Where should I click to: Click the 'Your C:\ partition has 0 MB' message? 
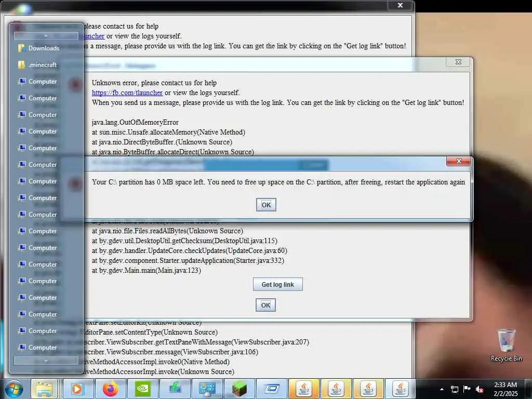click(278, 182)
